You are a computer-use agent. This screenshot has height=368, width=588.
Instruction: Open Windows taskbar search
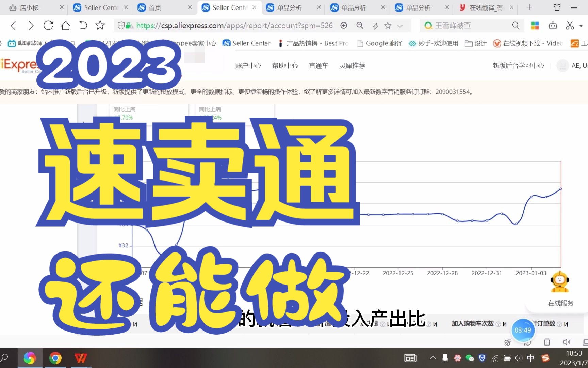point(4,358)
